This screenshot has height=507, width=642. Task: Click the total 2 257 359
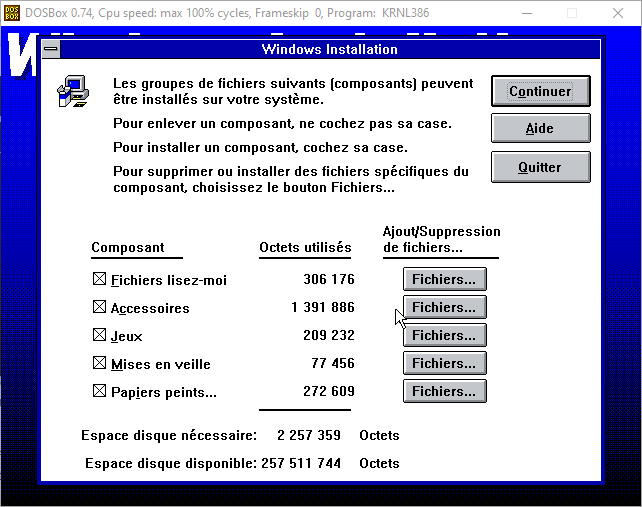pyautogui.click(x=309, y=435)
